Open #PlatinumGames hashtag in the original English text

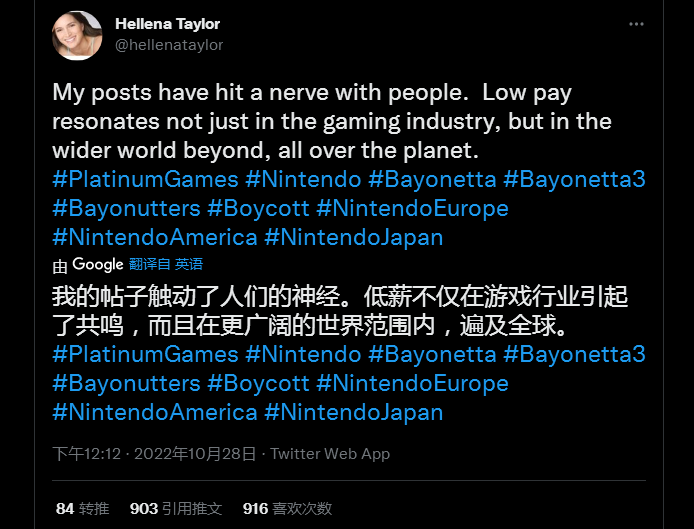pos(145,180)
